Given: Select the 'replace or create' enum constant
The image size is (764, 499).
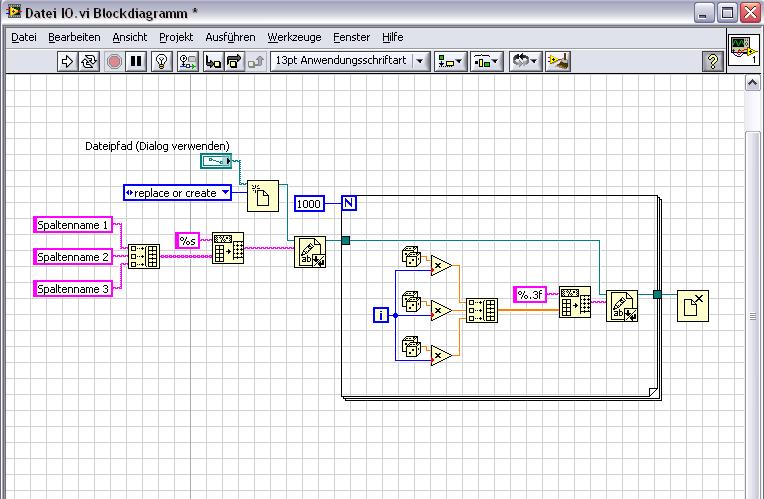Looking at the screenshot, I should (x=177, y=192).
